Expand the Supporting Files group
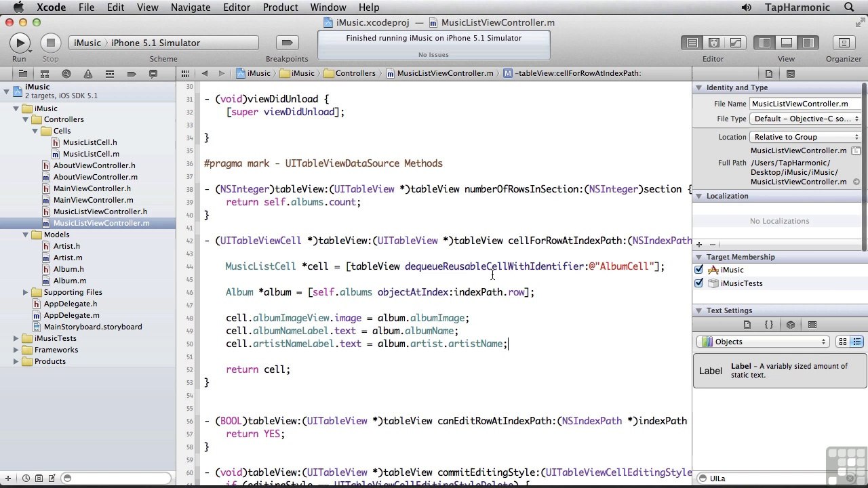Image resolution: width=868 pixels, height=488 pixels. [26, 292]
